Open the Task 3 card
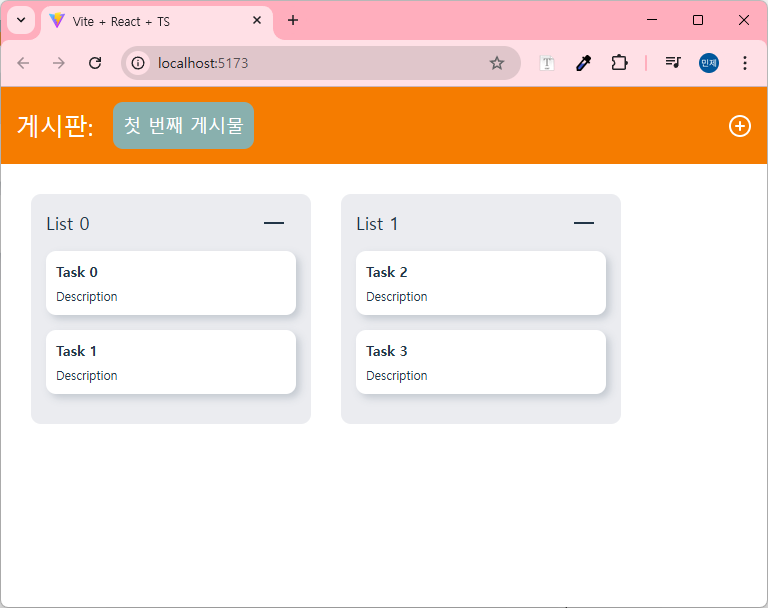Viewport: 768px width, 608px height. coord(481,362)
